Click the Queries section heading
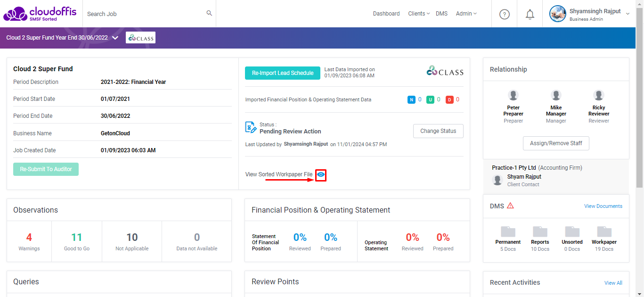Screen dimensions: 644x297 pos(26,281)
